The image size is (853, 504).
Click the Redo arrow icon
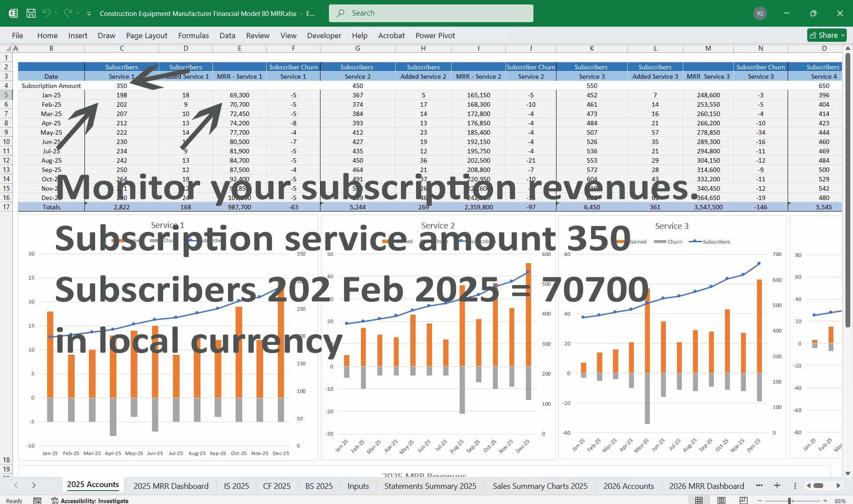(x=68, y=13)
